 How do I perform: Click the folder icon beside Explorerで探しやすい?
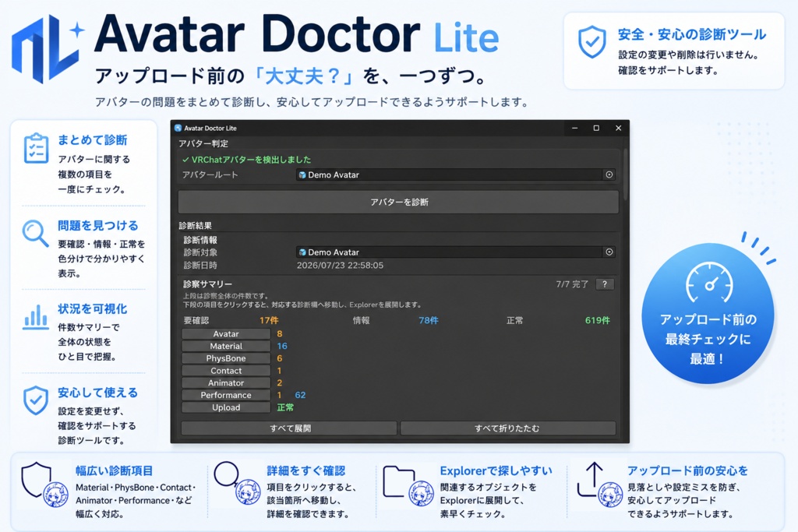point(398,481)
